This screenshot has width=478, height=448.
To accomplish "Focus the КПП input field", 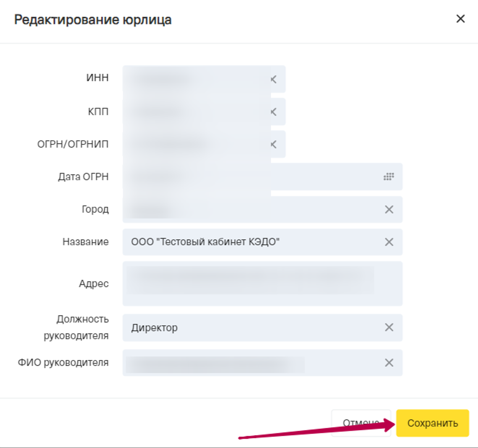I will point(196,112).
